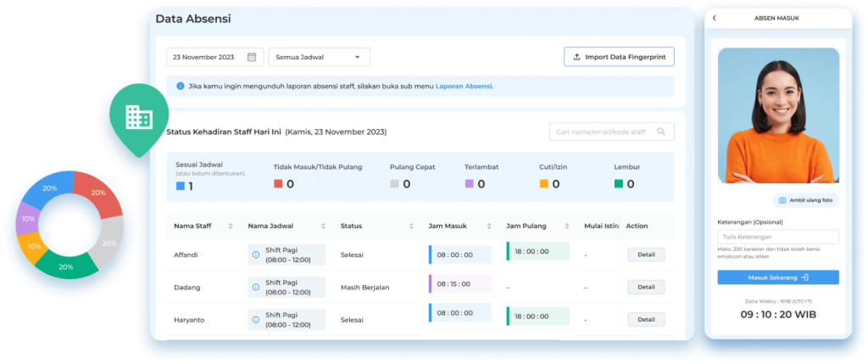Click green building location pin icon
The image size is (868, 364).
138,117
